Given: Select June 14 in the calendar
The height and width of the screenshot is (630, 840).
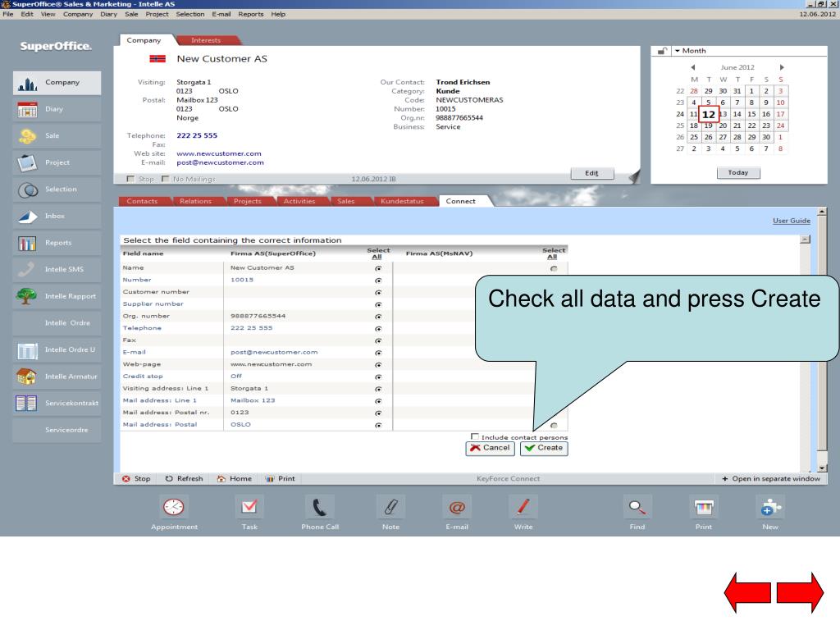Looking at the screenshot, I should [x=737, y=114].
